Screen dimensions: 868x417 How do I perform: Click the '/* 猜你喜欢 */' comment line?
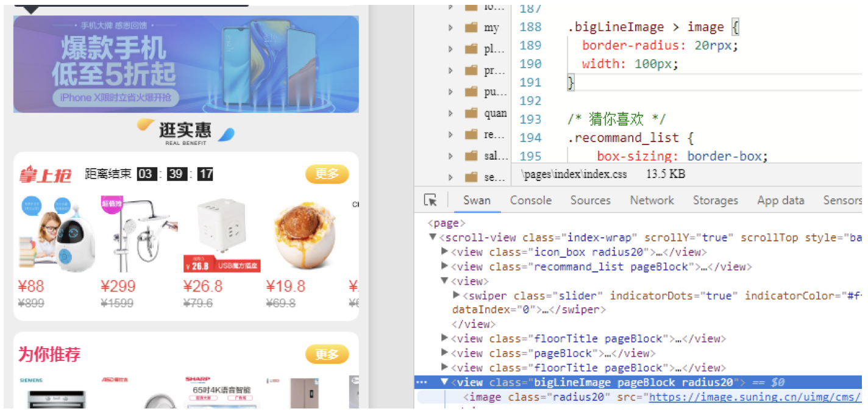617,119
